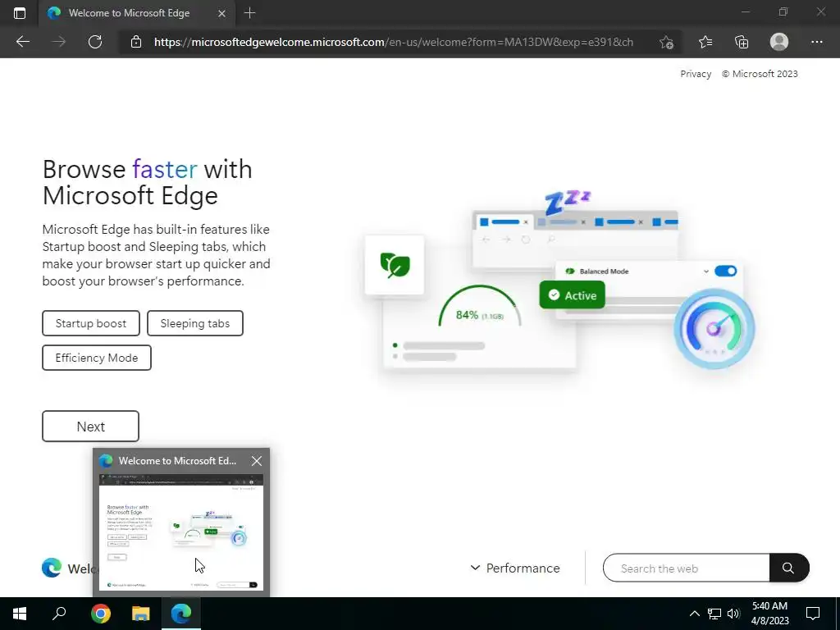This screenshot has width=840, height=630.
Task: Click the Efficiency Mode button
Action: coord(97,358)
